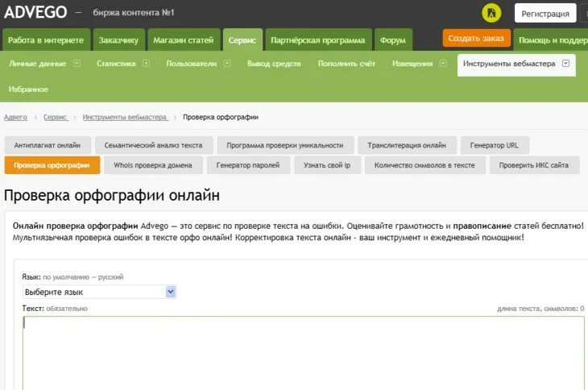
Task: Open the Пополнить счёт menu item
Action: 346,64
